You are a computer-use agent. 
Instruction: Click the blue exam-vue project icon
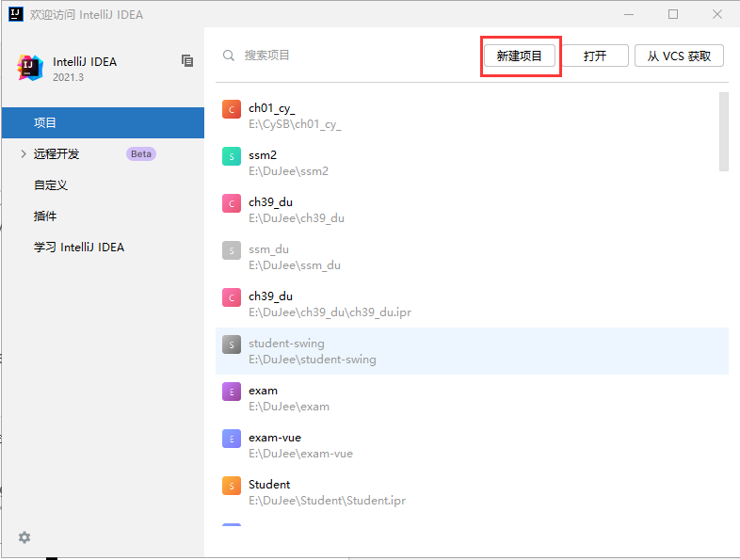(232, 439)
